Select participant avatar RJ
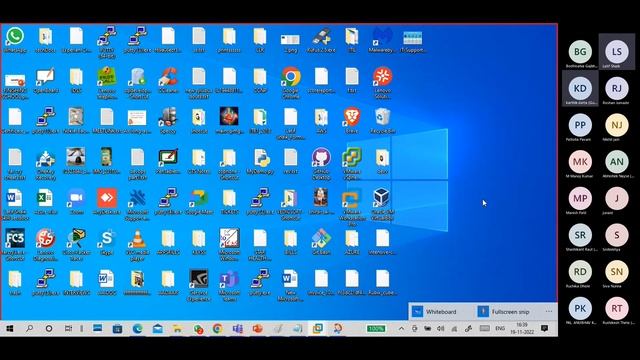 tap(617, 89)
